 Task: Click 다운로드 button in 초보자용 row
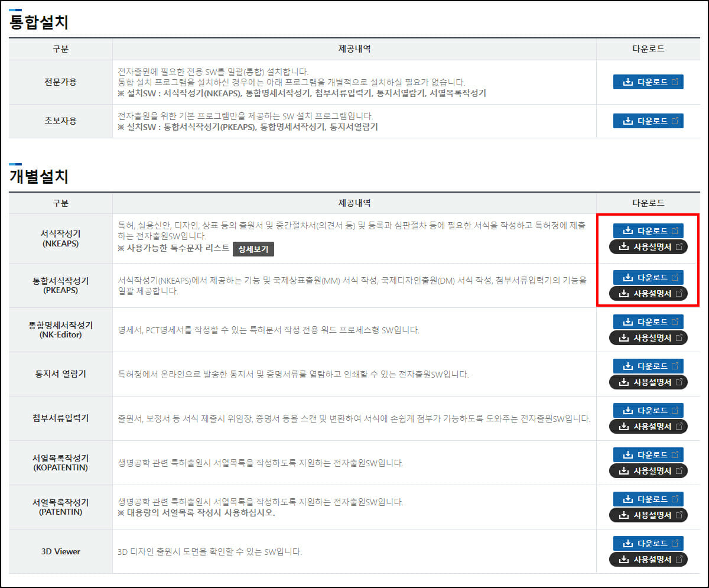point(648,121)
